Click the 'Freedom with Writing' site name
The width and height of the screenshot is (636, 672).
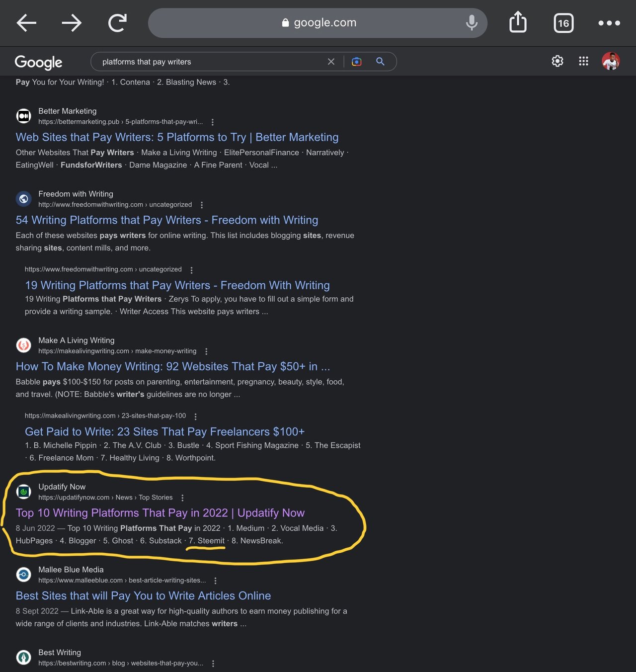[x=76, y=194]
